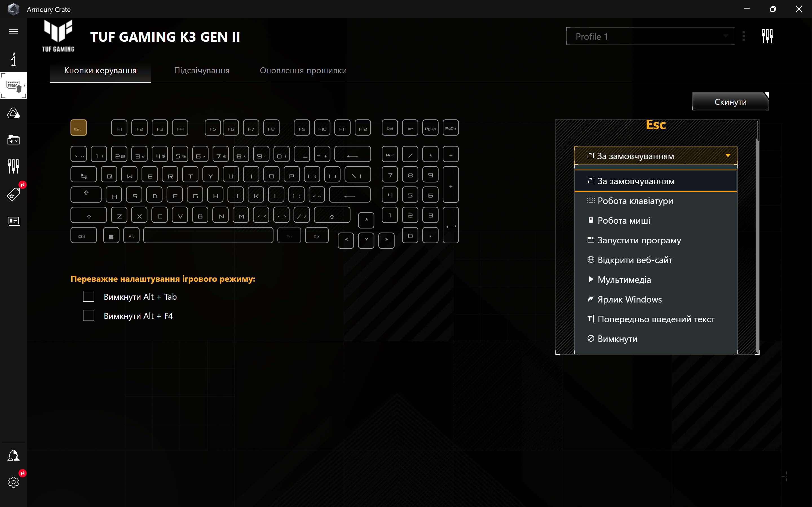Viewport: 812px width, 507px height.
Task: Click the Скинути reset button
Action: 730,101
